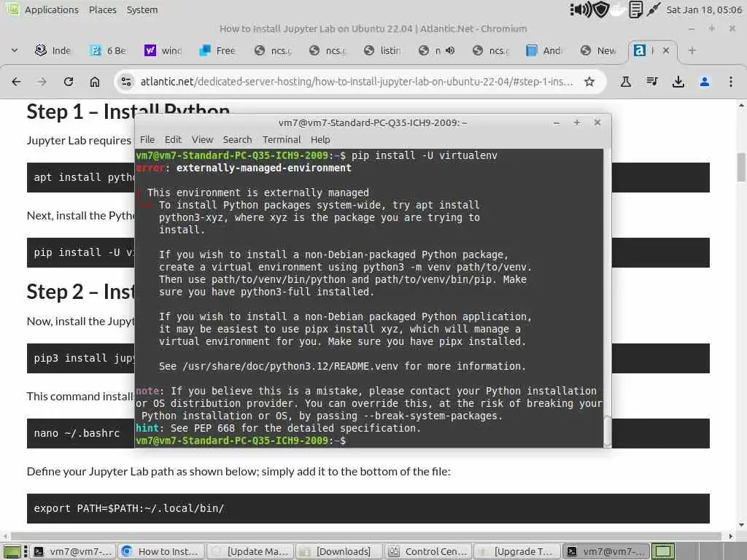Open the Chromium three-dot menu
The height and width of the screenshot is (560, 747).
click(731, 82)
